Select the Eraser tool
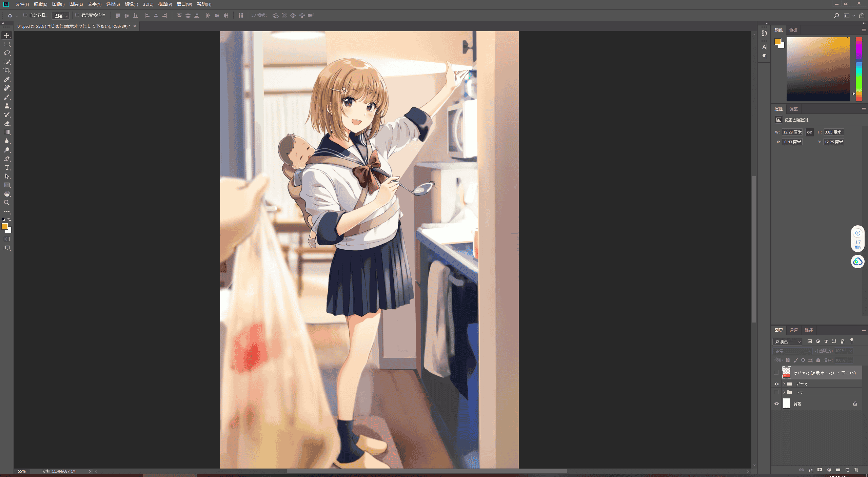This screenshot has height=477, width=868. (x=7, y=123)
